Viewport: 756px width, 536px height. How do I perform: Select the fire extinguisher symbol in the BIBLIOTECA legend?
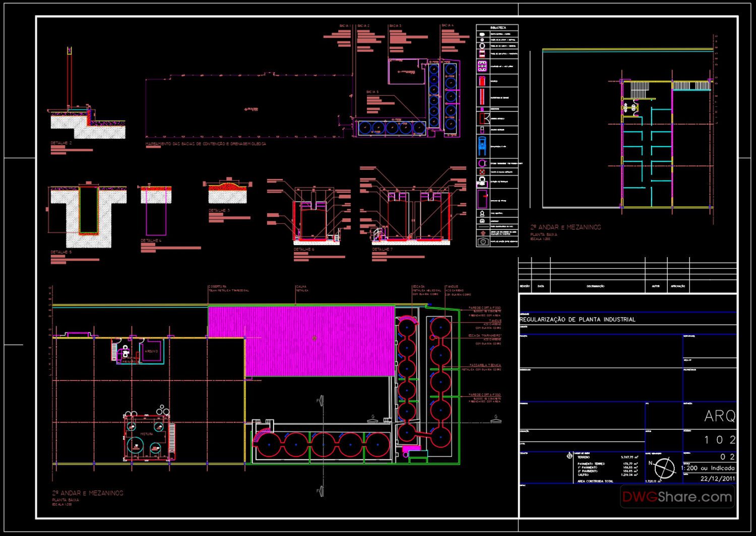(x=482, y=80)
